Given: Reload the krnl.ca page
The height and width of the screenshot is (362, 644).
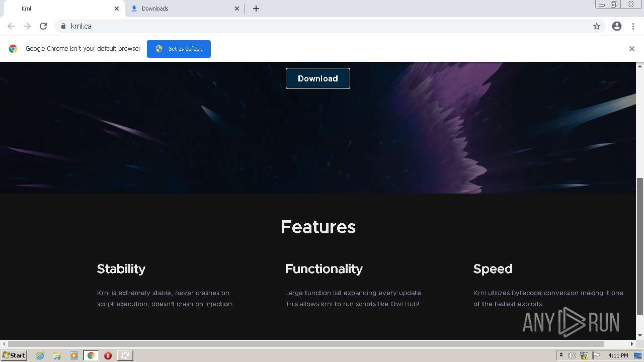Looking at the screenshot, I should click(43, 26).
